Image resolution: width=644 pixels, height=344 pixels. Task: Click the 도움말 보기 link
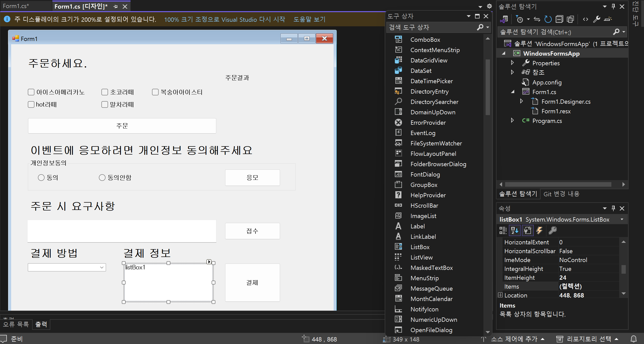tap(309, 19)
